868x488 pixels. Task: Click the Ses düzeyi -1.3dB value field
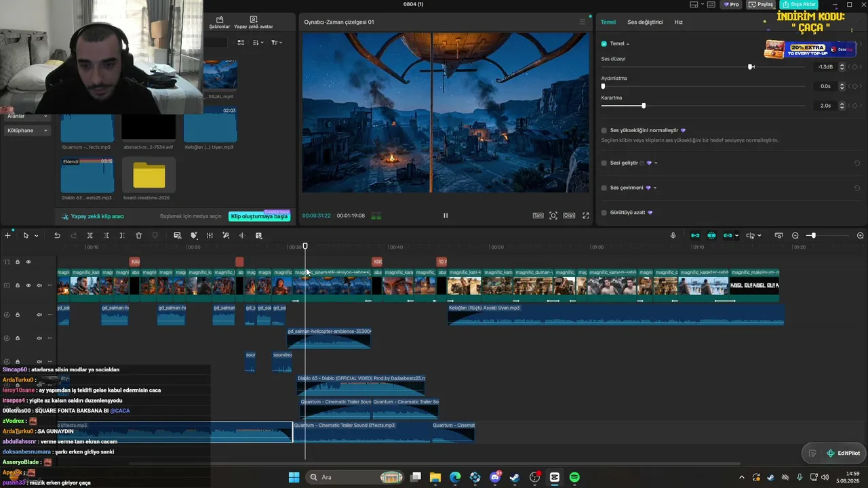pos(825,67)
